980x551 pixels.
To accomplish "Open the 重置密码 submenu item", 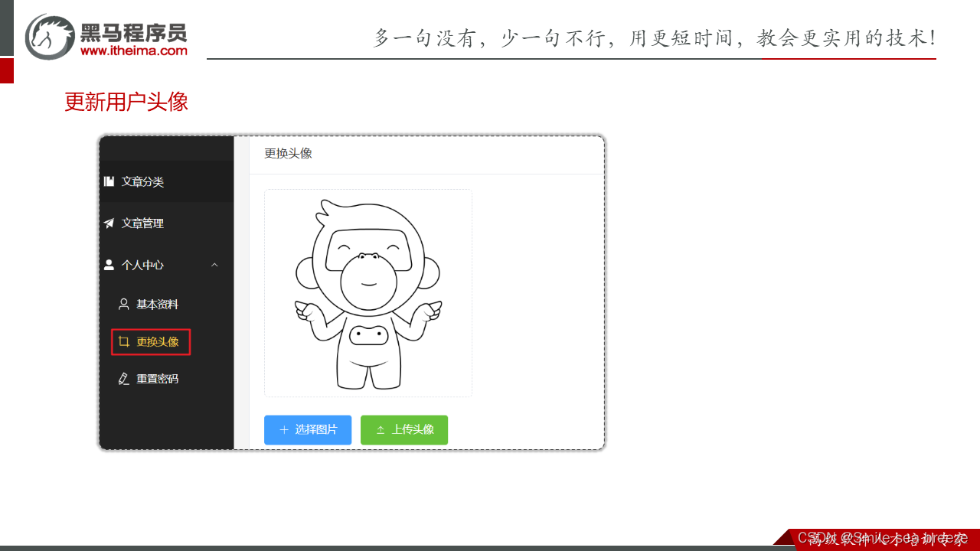I will (x=167, y=379).
